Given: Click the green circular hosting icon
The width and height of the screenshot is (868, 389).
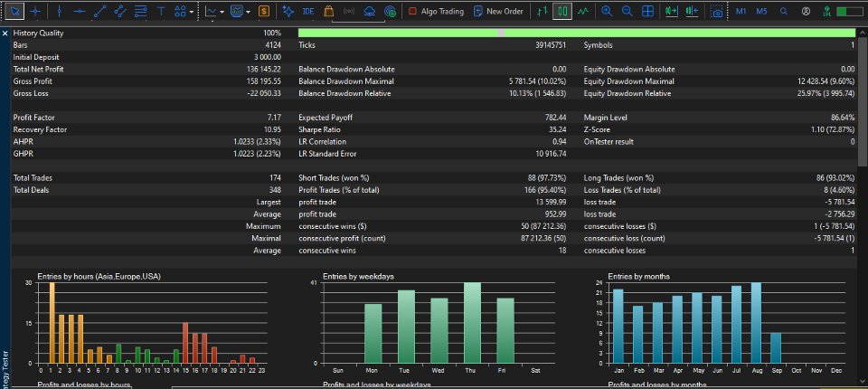Looking at the screenshot, I should pyautogui.click(x=390, y=12).
